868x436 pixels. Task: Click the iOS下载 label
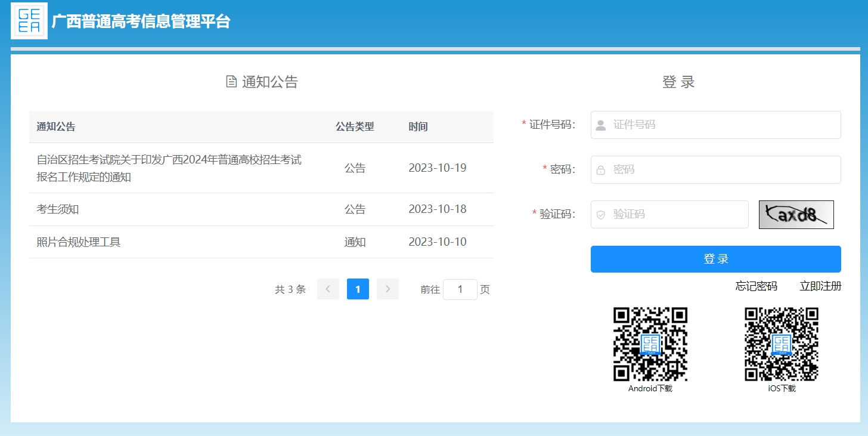point(782,388)
